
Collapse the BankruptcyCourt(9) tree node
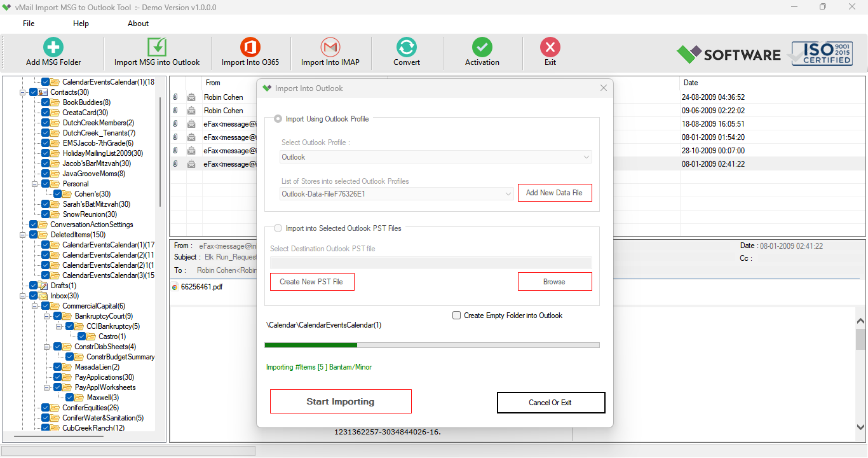[47, 316]
